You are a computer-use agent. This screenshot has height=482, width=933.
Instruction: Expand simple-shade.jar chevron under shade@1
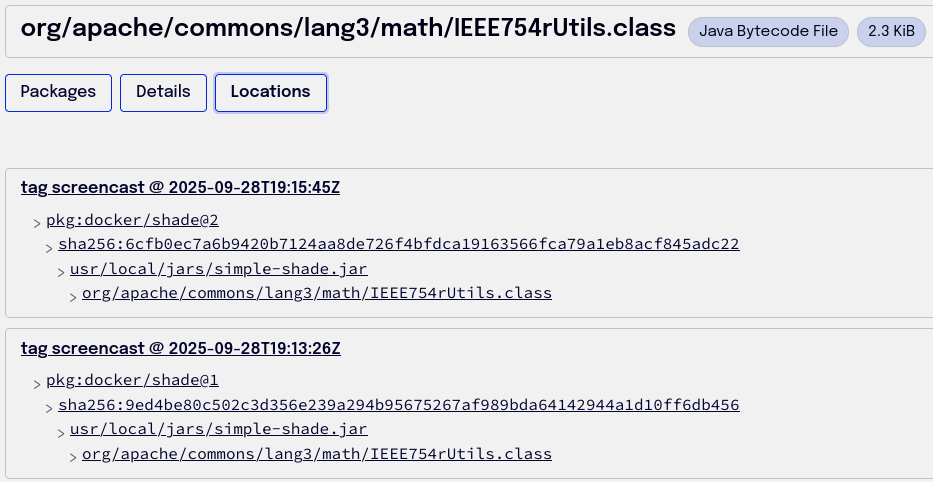tap(62, 432)
